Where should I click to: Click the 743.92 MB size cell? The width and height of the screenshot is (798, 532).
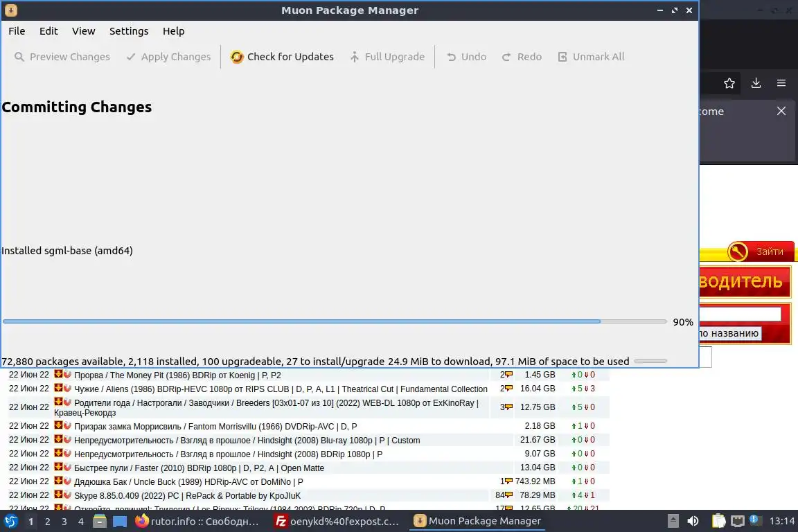pos(535,481)
